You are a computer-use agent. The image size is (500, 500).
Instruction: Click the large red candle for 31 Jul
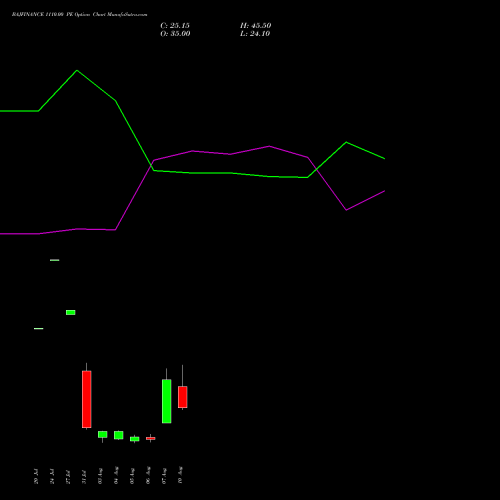tap(87, 399)
